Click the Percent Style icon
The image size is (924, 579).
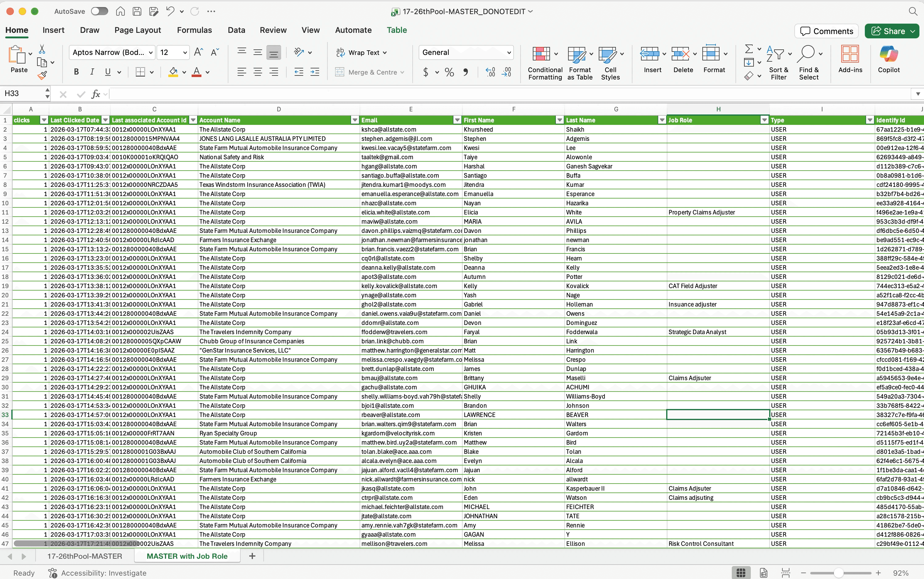449,72
